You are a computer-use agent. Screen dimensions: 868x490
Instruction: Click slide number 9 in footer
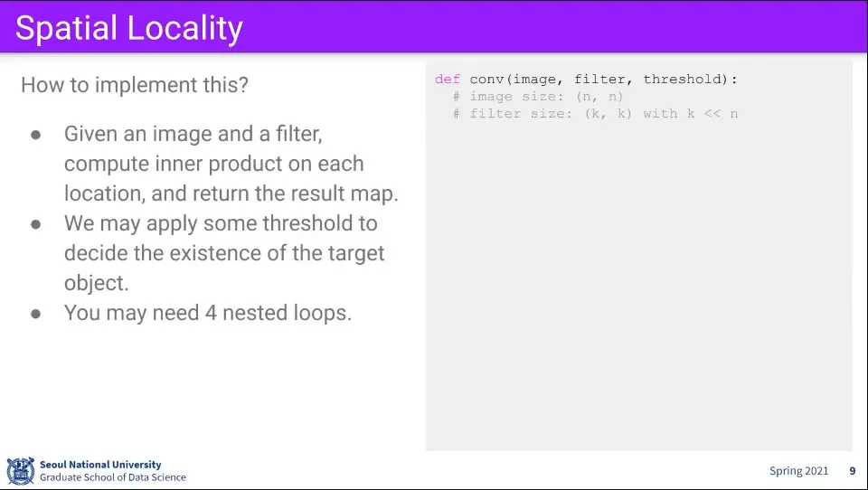pos(853,471)
